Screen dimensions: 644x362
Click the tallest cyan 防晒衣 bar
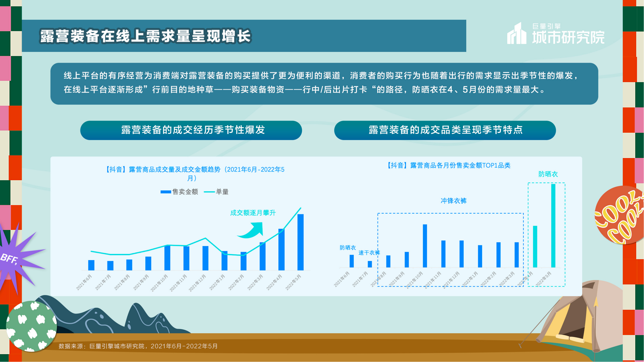(553, 226)
